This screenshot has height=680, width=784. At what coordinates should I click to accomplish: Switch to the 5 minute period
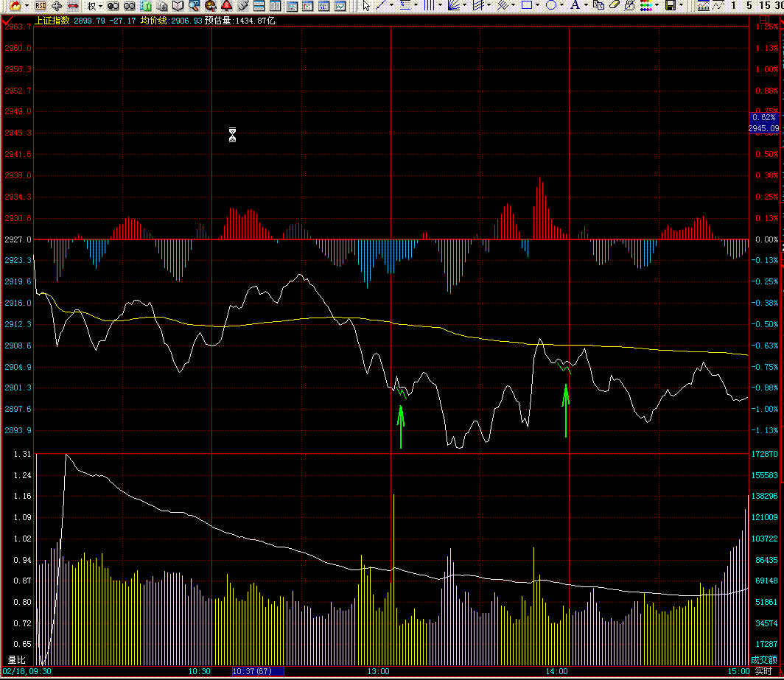[749, 6]
